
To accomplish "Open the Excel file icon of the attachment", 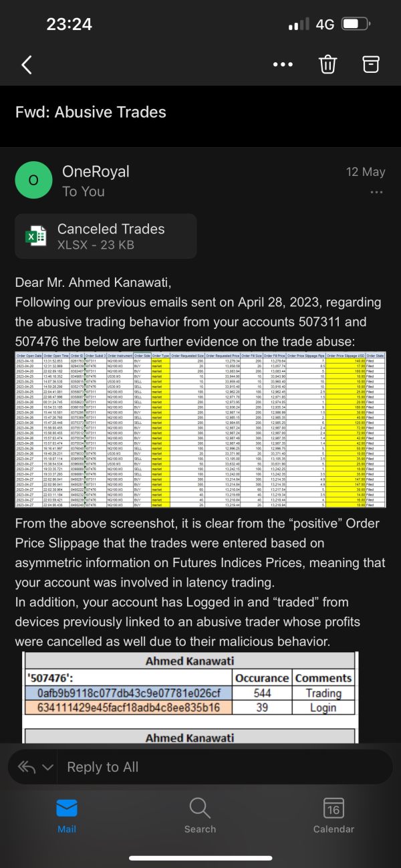I will (35, 236).
